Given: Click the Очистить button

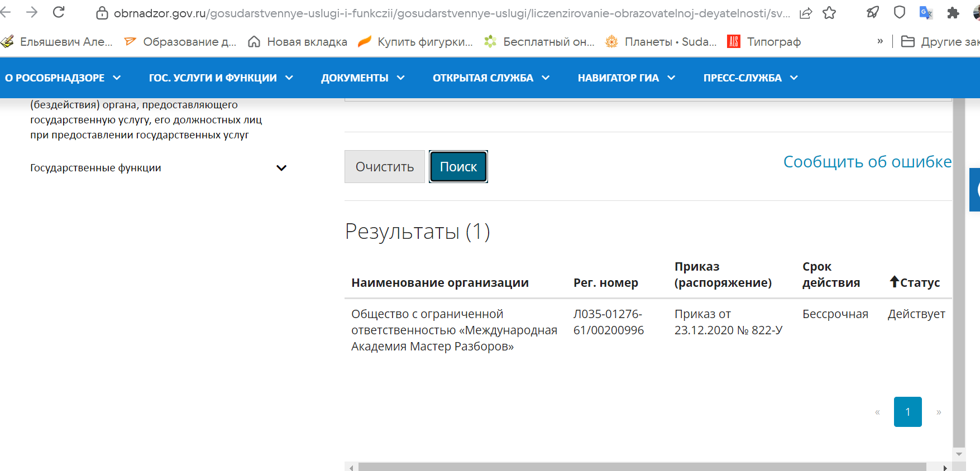Looking at the screenshot, I should [385, 166].
